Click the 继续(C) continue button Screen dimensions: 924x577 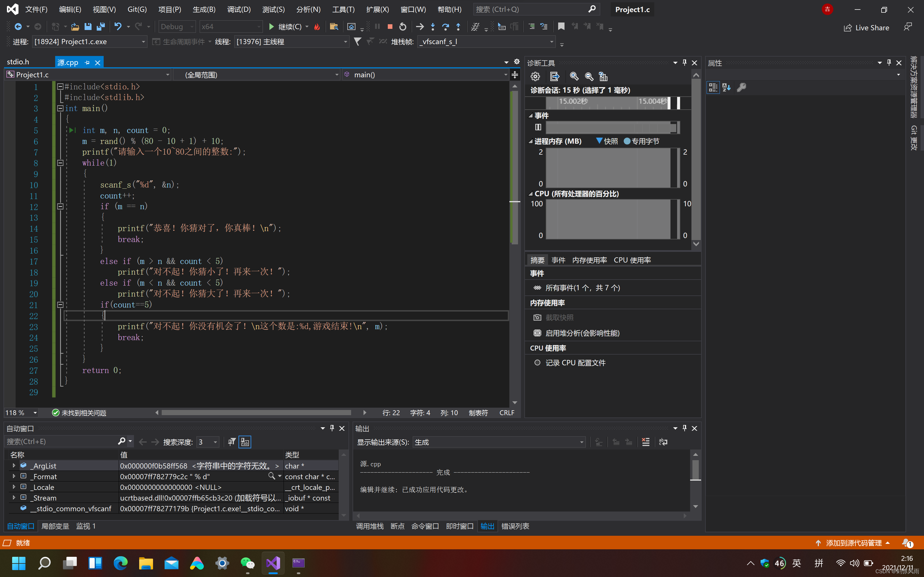click(289, 27)
